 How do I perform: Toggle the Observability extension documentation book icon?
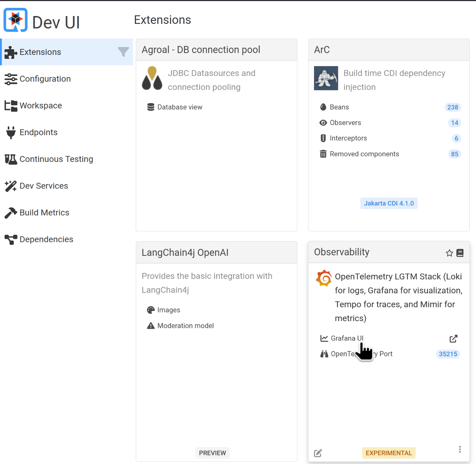click(460, 253)
